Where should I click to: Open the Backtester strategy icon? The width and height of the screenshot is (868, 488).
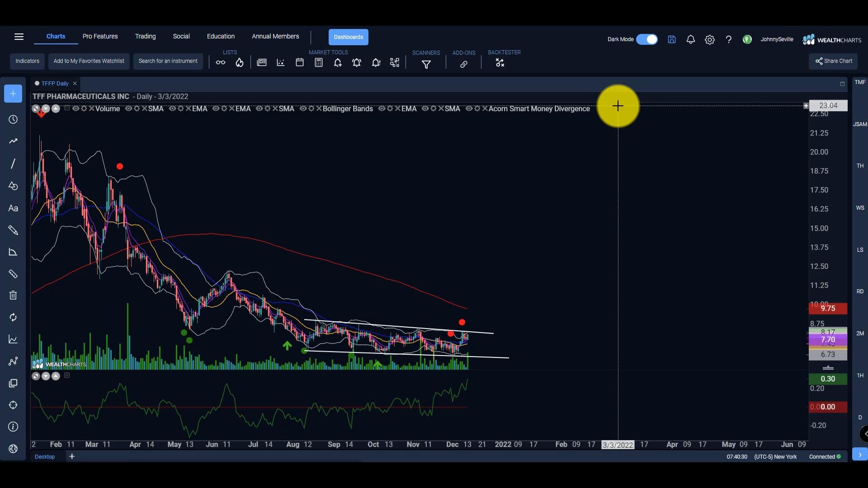tap(500, 63)
